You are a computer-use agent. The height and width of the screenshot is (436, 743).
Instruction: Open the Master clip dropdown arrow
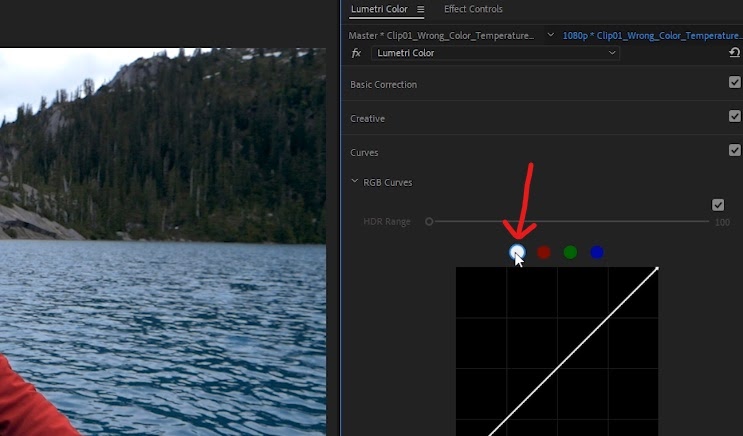coord(550,35)
